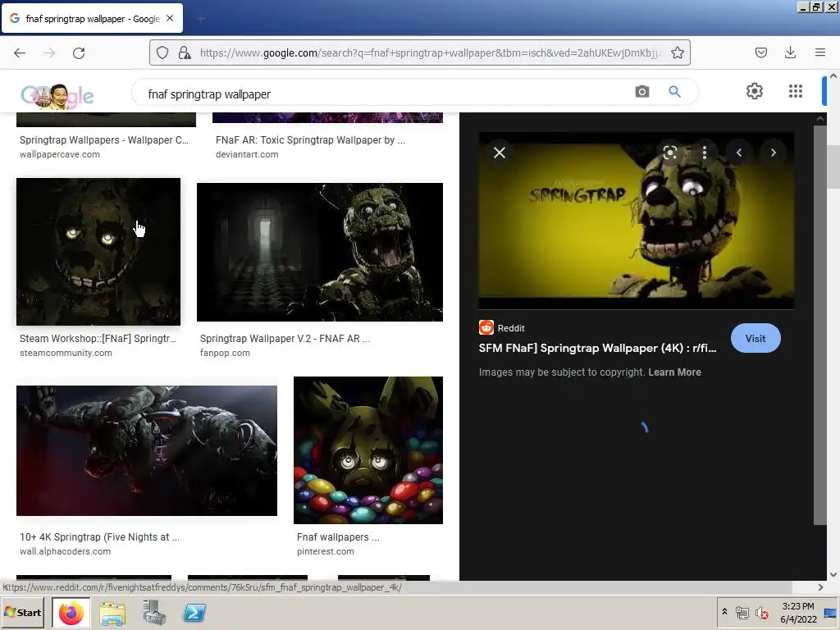Screen dimensions: 840x630
Task: Click Firefox in the taskbar
Action: point(71,613)
